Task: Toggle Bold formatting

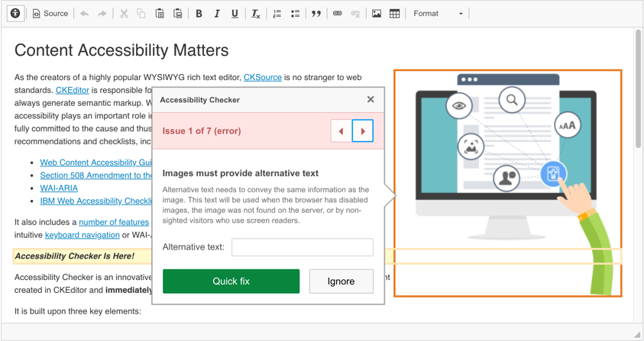Action: tap(199, 14)
